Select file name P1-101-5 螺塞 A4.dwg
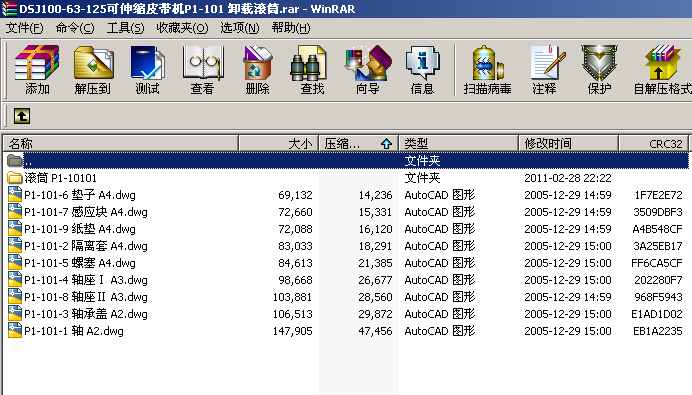The height and width of the screenshot is (395, 692). [80, 263]
